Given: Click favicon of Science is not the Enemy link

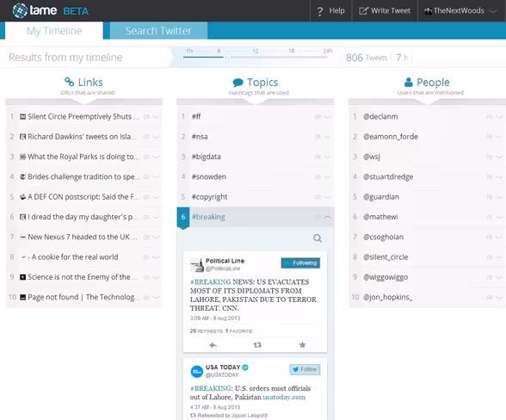Looking at the screenshot, I should pyautogui.click(x=22, y=277).
